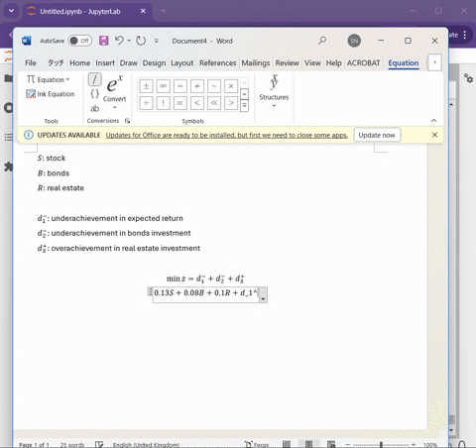Toggle AutoSave switch
This screenshot has height=448, width=476.
point(80,41)
